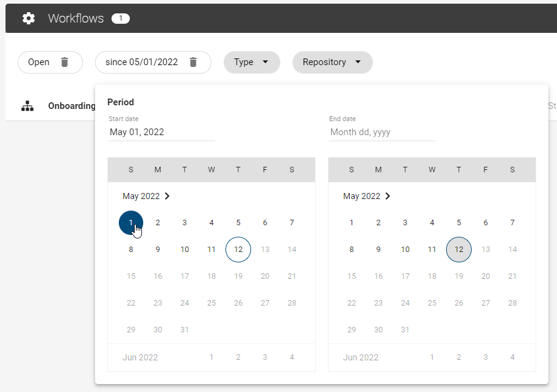Image resolution: width=557 pixels, height=392 pixels.
Task: Remove the Open filter using its trash icon
Action: pyautogui.click(x=64, y=61)
